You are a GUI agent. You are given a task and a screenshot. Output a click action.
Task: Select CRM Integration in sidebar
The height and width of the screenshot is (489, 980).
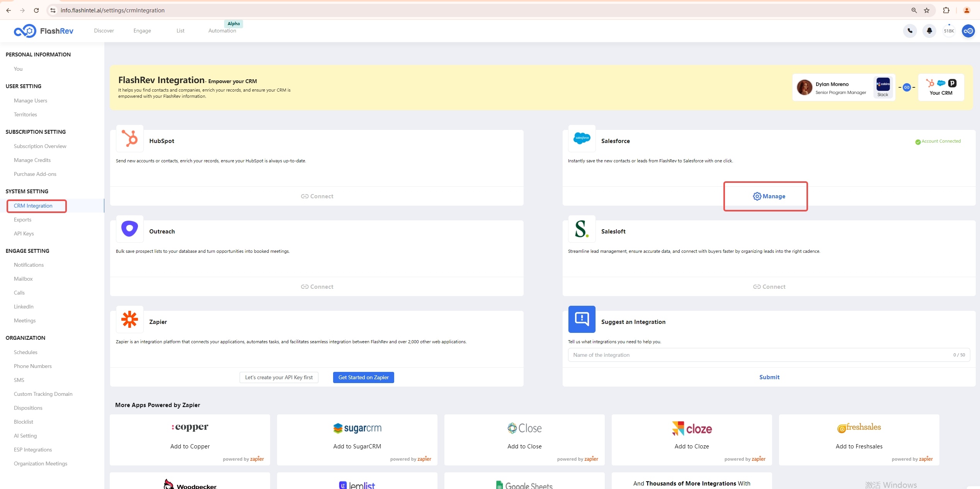[33, 206]
